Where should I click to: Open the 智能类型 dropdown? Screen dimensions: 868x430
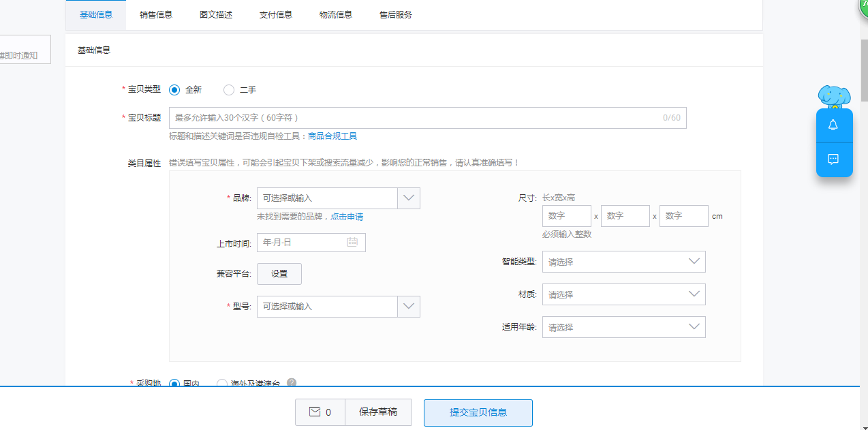point(624,262)
